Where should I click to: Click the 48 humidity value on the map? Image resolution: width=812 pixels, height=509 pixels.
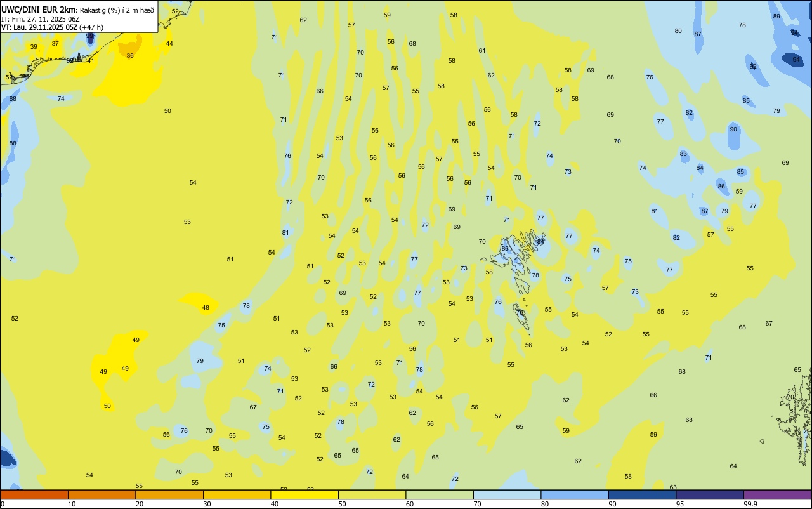pos(206,308)
